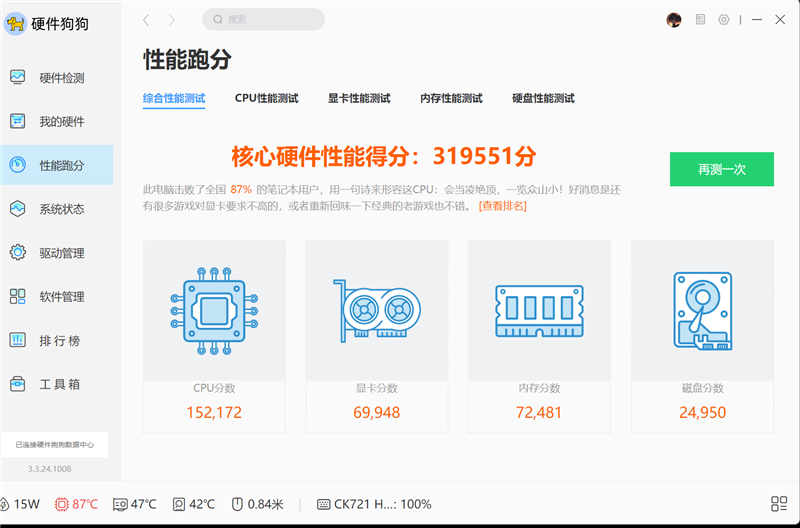This screenshot has width=800, height=528.
Task: Open the user avatar profile
Action: [674, 20]
